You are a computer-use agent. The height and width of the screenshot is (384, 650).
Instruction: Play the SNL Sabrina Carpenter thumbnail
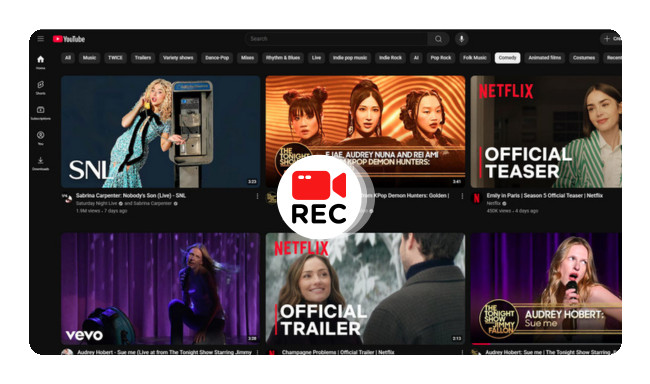pos(160,131)
